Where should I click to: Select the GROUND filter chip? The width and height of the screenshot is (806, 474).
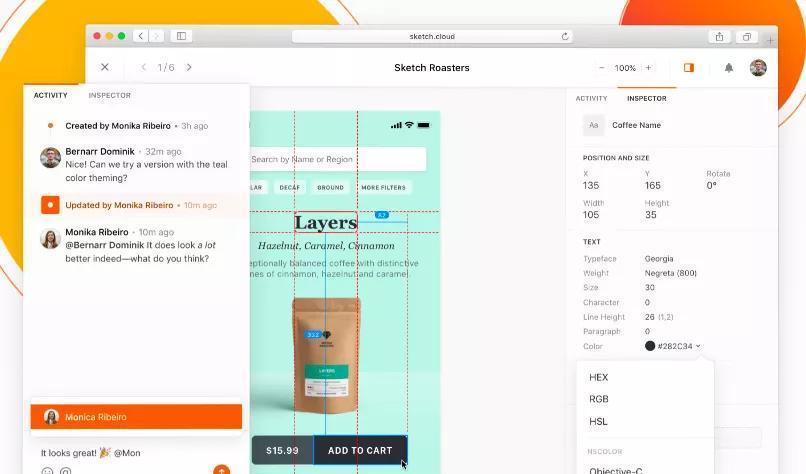pos(331,188)
